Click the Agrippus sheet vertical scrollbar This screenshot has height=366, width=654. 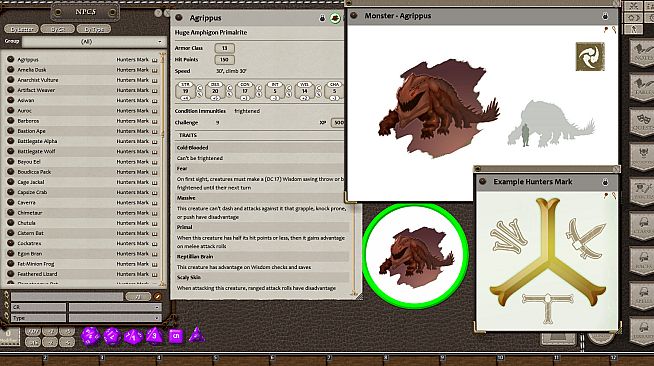click(355, 250)
